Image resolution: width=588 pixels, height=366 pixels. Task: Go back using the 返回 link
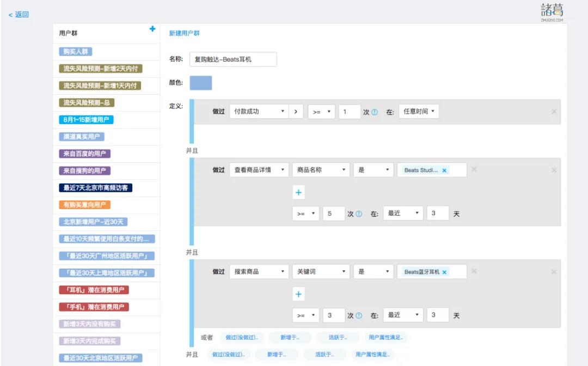tap(19, 15)
